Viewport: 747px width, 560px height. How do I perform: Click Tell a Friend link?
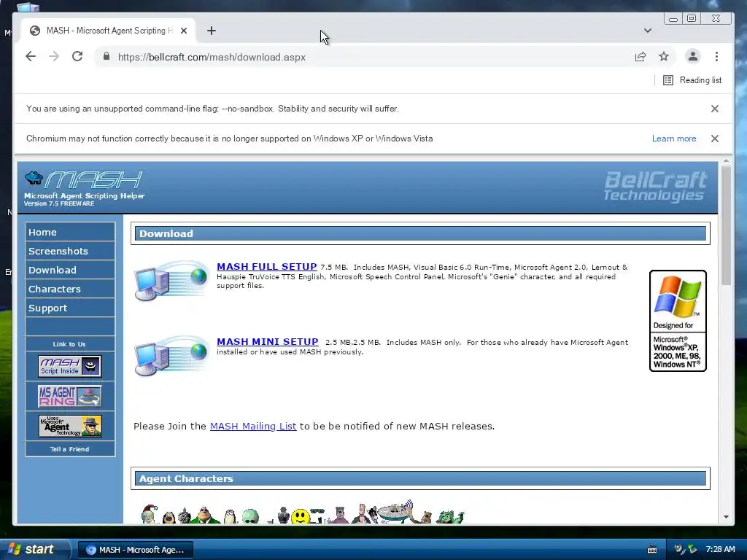point(69,449)
